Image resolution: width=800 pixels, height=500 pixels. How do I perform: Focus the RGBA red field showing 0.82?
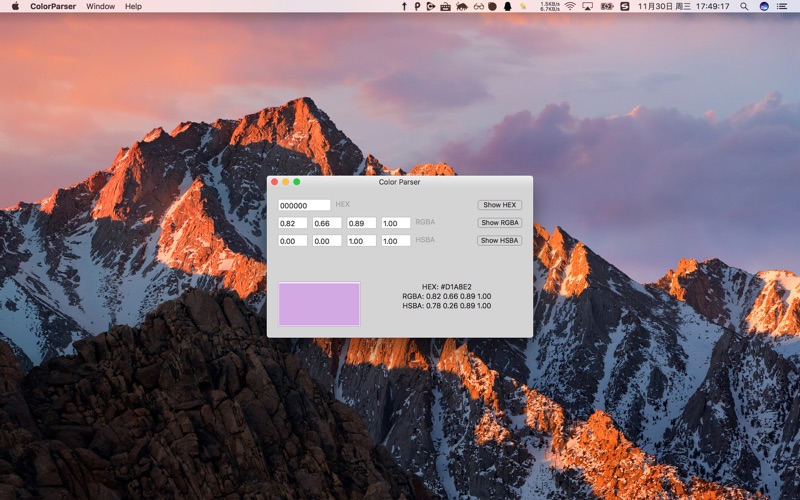coord(292,223)
